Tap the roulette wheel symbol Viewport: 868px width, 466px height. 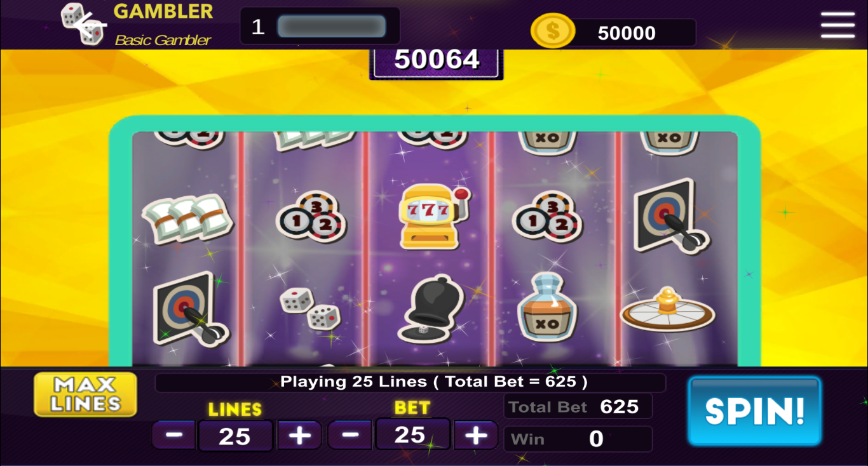click(668, 310)
